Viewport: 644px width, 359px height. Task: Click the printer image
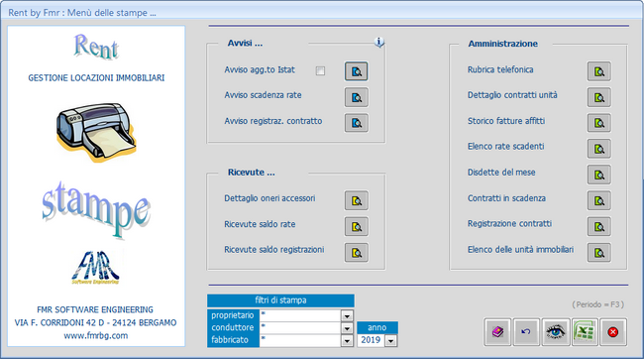[x=96, y=132]
